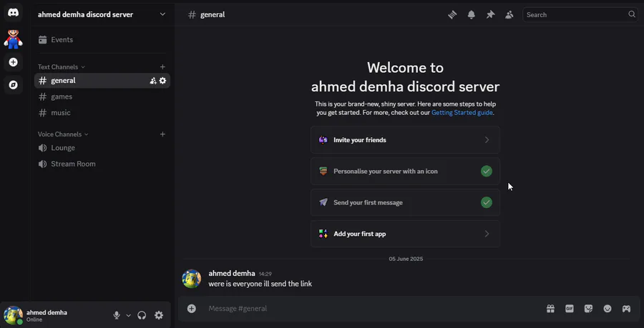The image size is (644, 328).
Task: Switch to the music channel
Action: pos(61,113)
